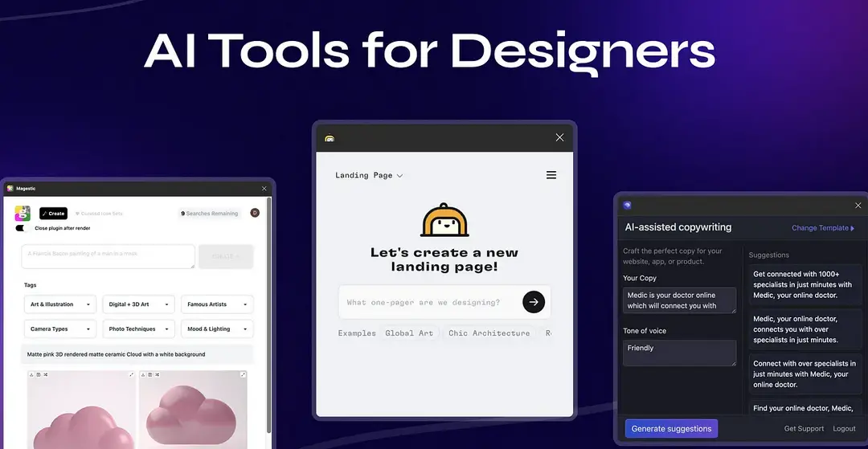Submit the one-pager prompt with the arrow button
Viewport: 868px width, 449px height.
tap(534, 303)
